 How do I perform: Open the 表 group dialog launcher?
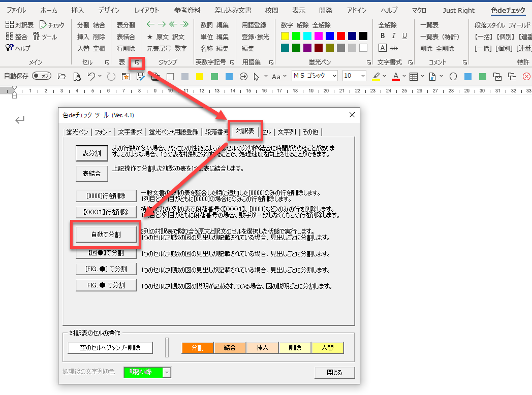[137, 62]
